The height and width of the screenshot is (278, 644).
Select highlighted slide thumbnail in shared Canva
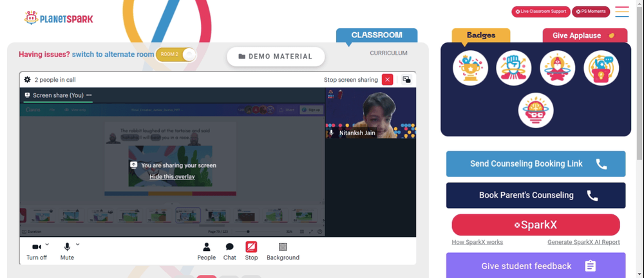(188, 215)
